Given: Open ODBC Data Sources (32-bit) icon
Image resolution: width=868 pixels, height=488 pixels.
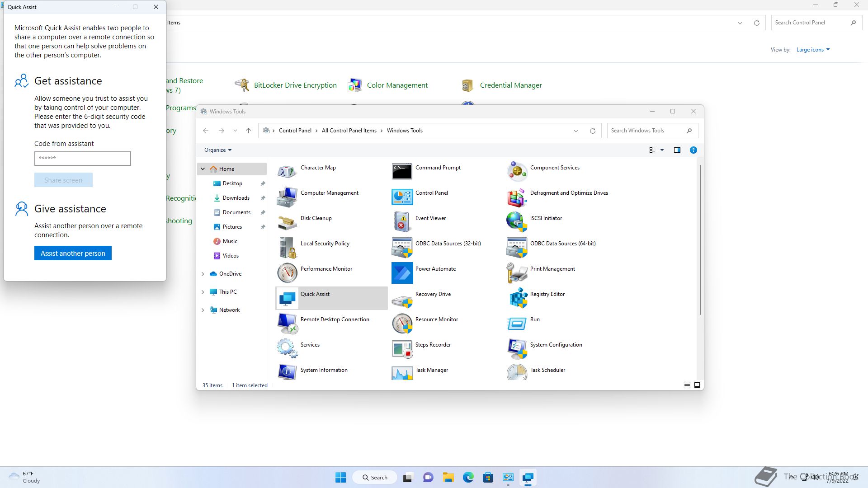Looking at the screenshot, I should [402, 247].
